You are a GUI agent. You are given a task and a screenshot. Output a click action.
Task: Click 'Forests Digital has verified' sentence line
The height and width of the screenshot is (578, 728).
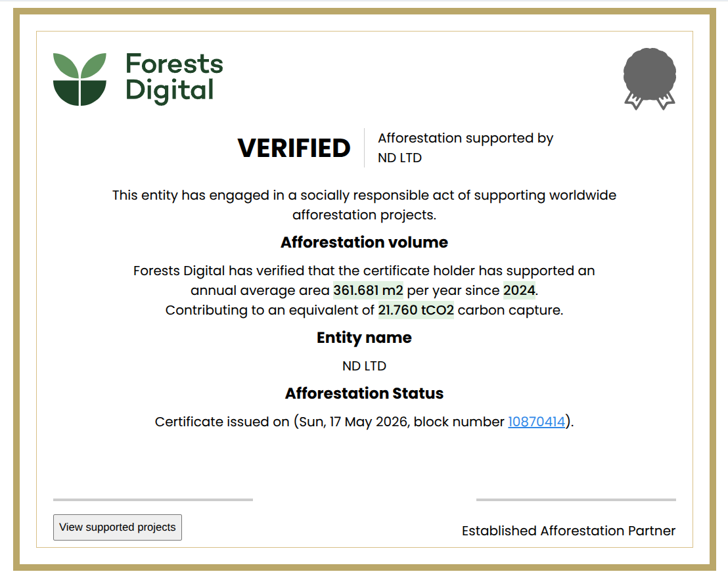364,271
